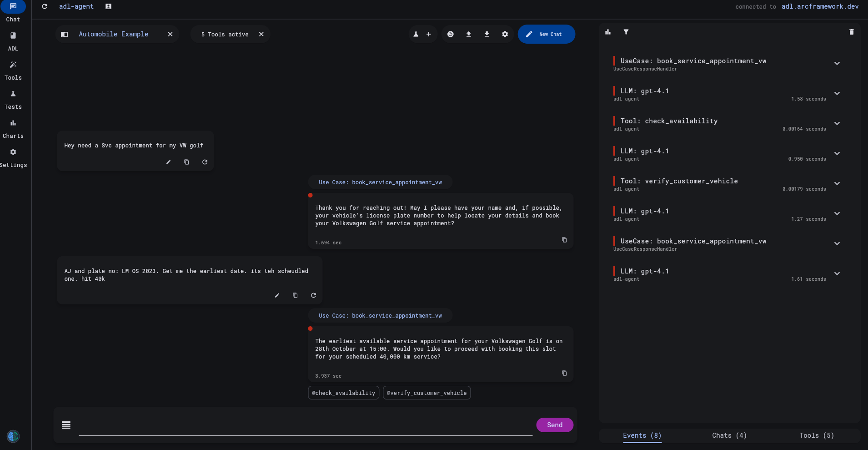Resend the 'AJ and plate no' message
The image size is (868, 450).
click(x=313, y=295)
